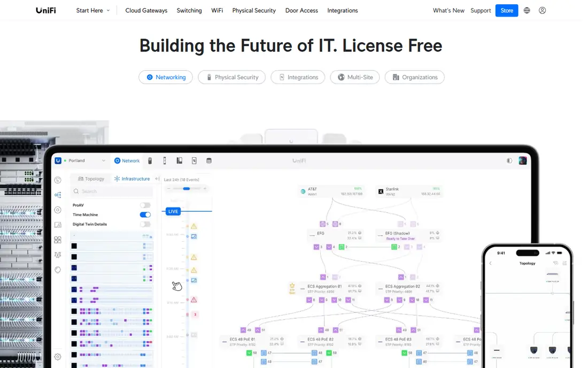This screenshot has width=588, height=368.
Task: Open the Portland site dropdown
Action: point(85,160)
